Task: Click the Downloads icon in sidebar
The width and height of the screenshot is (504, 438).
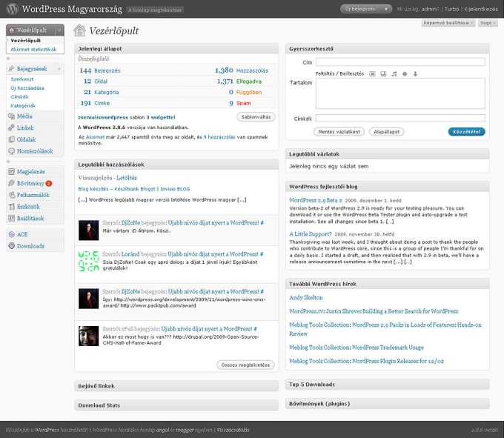Action: pos(12,246)
